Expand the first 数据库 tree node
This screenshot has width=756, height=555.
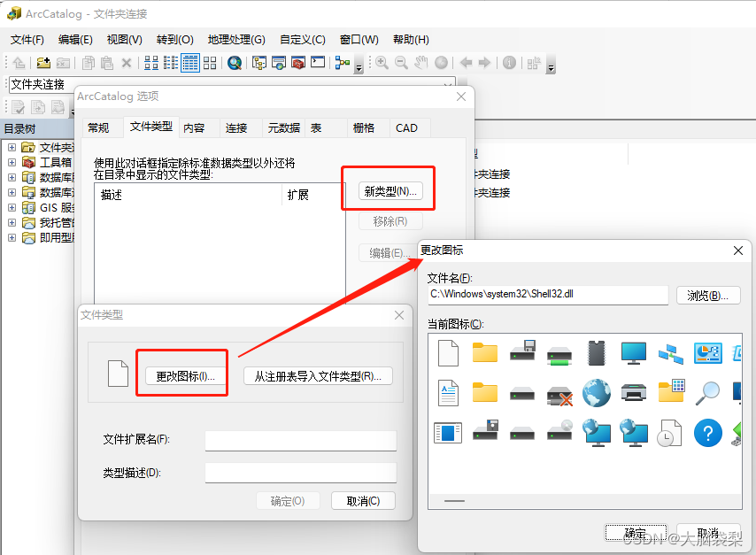pyautogui.click(x=12, y=177)
